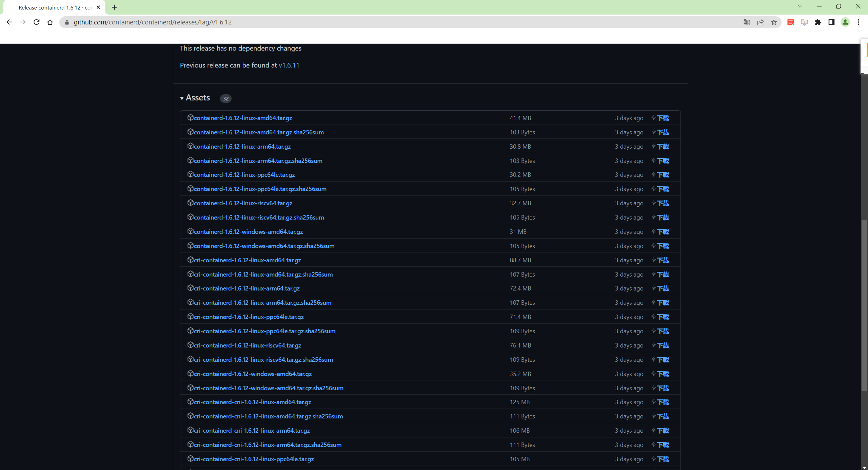Viewport: 868px width, 470px height.
Task: Open the browser home page
Action: 50,22
